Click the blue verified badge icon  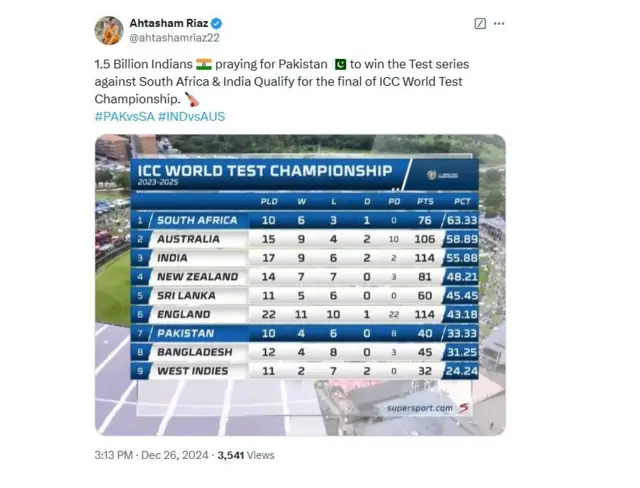pos(217,23)
